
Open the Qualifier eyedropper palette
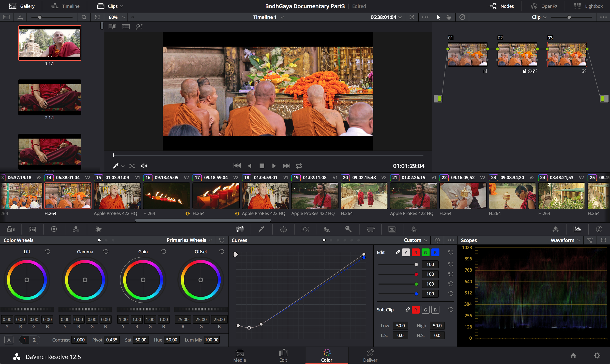click(261, 229)
